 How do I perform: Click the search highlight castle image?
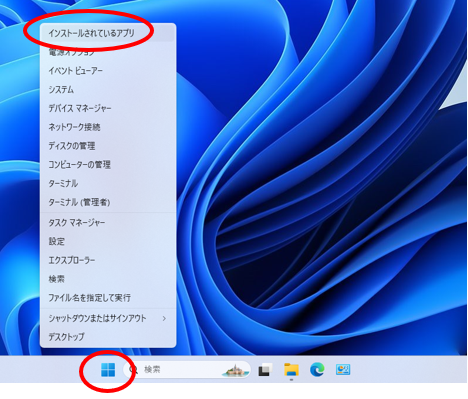(236, 370)
